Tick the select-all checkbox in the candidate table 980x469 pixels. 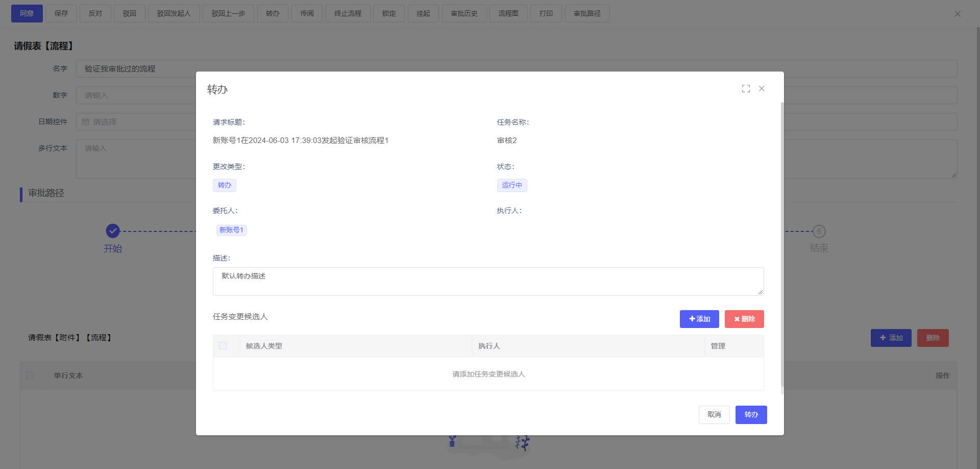[x=223, y=346]
